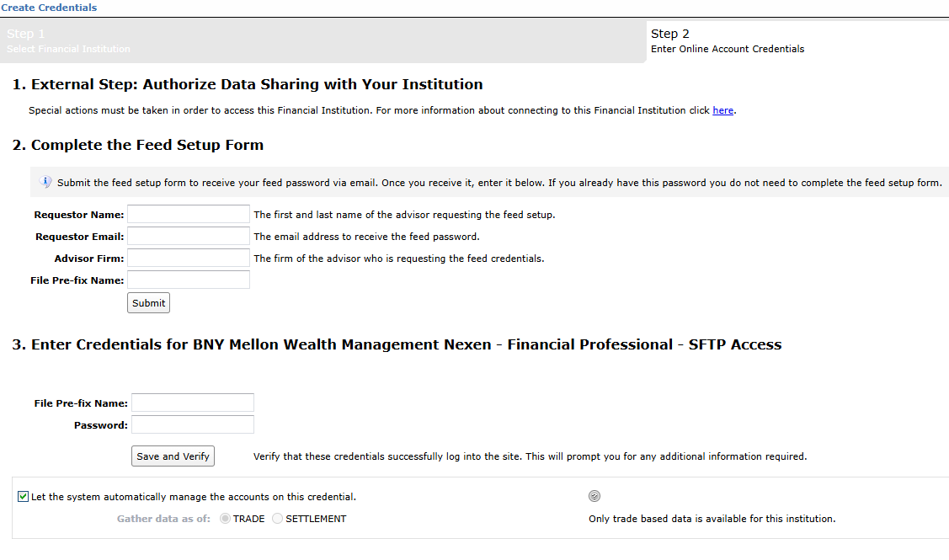Click the Submit button for feed setup
This screenshot has width=949, height=560.
coord(148,302)
